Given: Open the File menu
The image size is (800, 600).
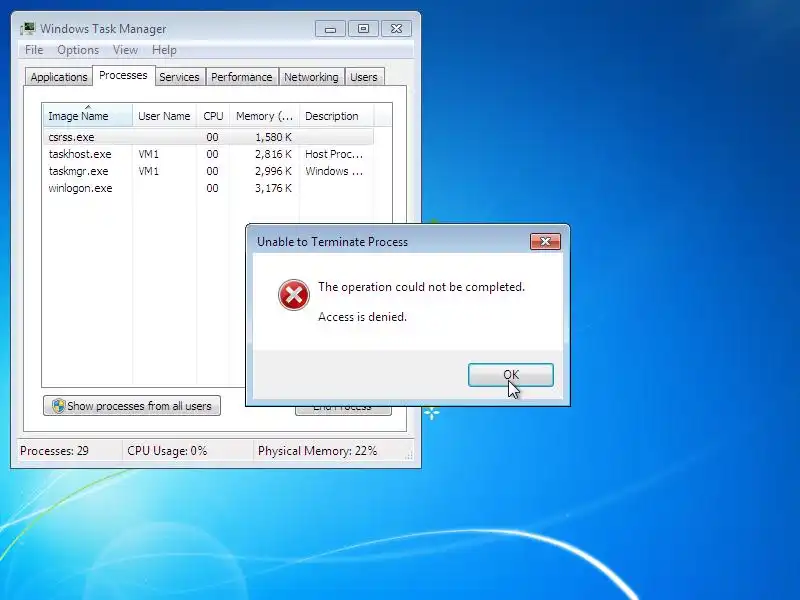Looking at the screenshot, I should point(34,50).
